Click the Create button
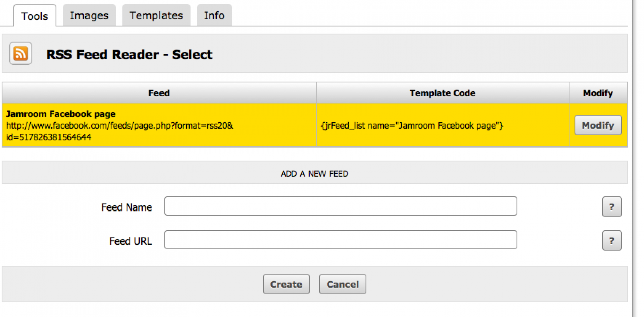Viewport: 644px width, 317px height. point(286,284)
